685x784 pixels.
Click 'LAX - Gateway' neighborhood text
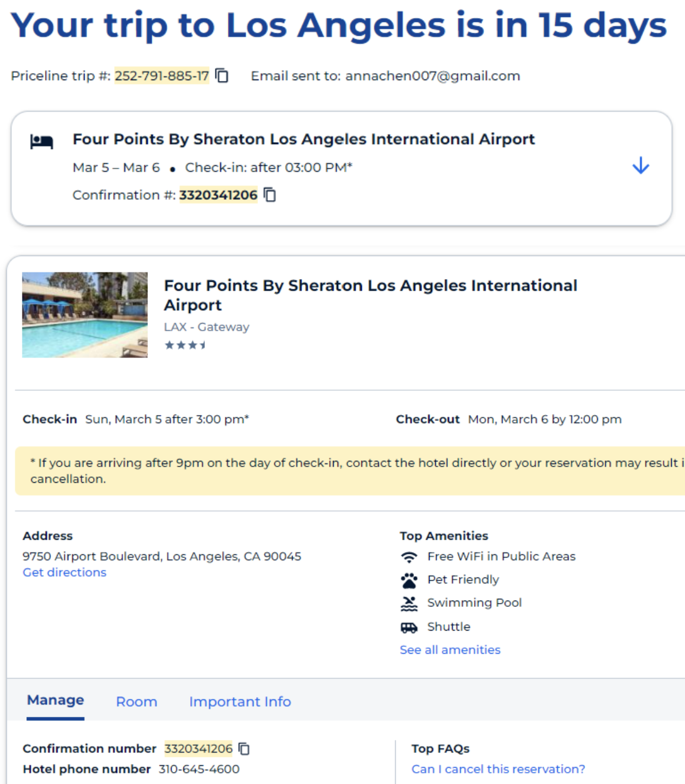[x=207, y=327]
